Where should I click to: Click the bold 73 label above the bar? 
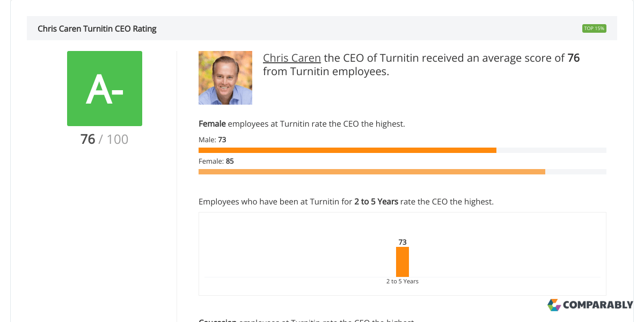tap(402, 242)
